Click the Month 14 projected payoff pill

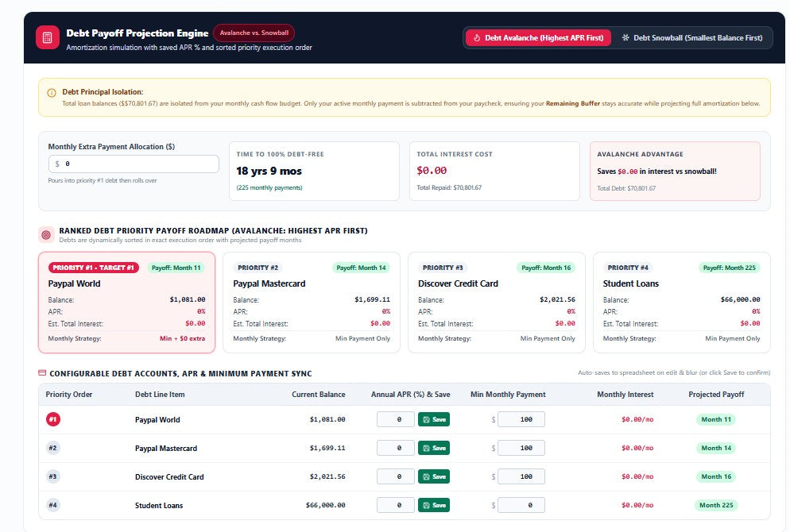coord(716,448)
